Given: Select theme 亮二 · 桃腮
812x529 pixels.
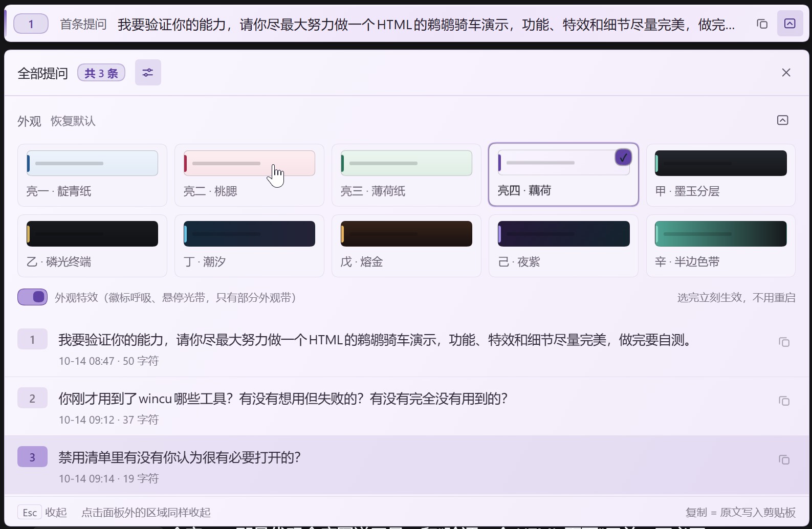Looking at the screenshot, I should tap(249, 175).
